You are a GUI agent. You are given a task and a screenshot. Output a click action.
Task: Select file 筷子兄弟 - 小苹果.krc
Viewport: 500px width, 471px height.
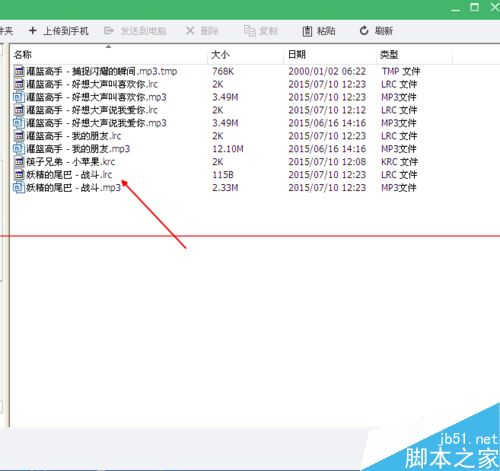(71, 162)
